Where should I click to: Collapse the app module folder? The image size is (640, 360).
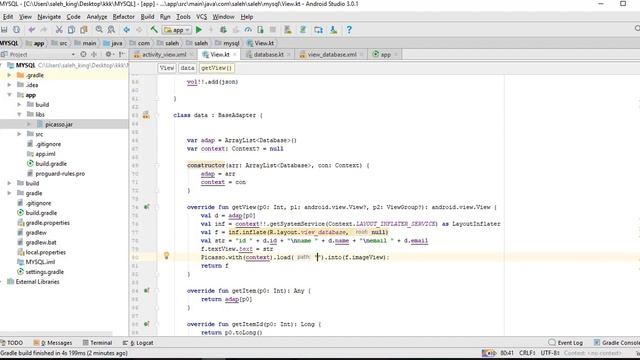9,95
